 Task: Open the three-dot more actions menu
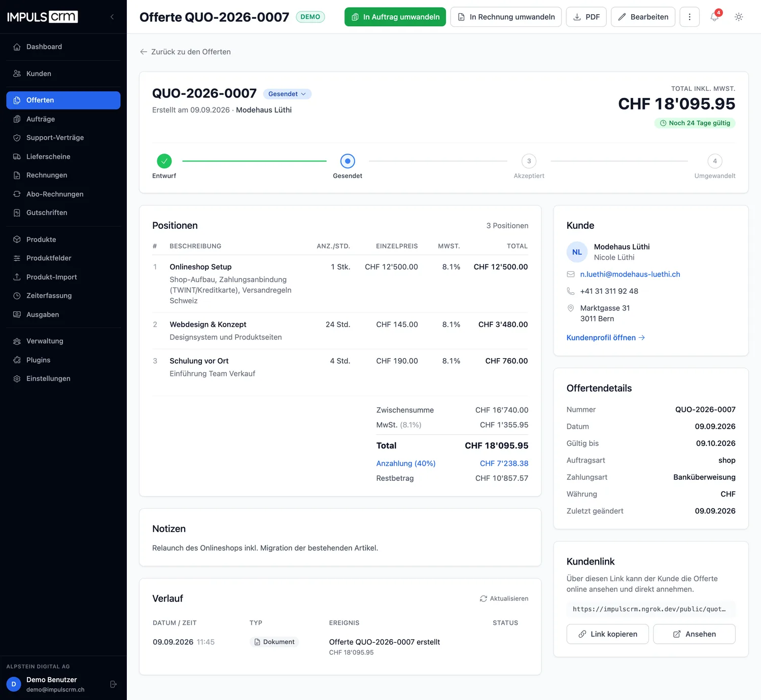tap(689, 17)
